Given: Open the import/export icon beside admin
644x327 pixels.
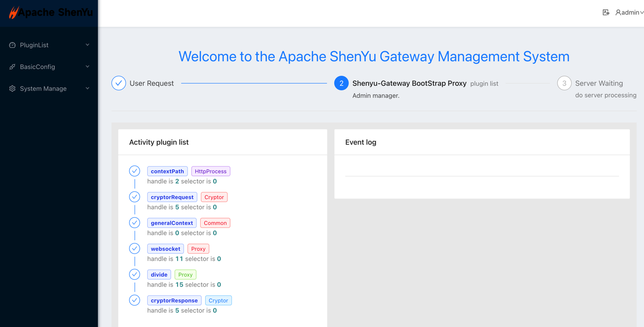Looking at the screenshot, I should 606,12.
